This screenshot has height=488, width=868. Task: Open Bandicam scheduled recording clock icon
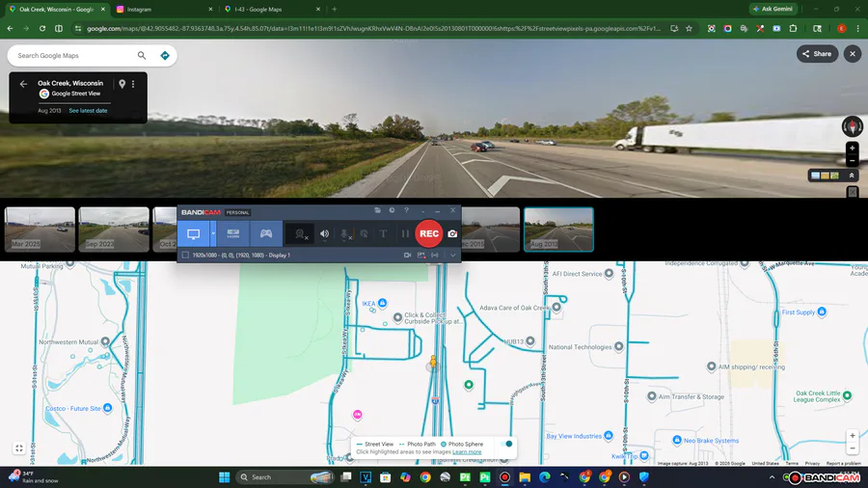[x=392, y=210]
